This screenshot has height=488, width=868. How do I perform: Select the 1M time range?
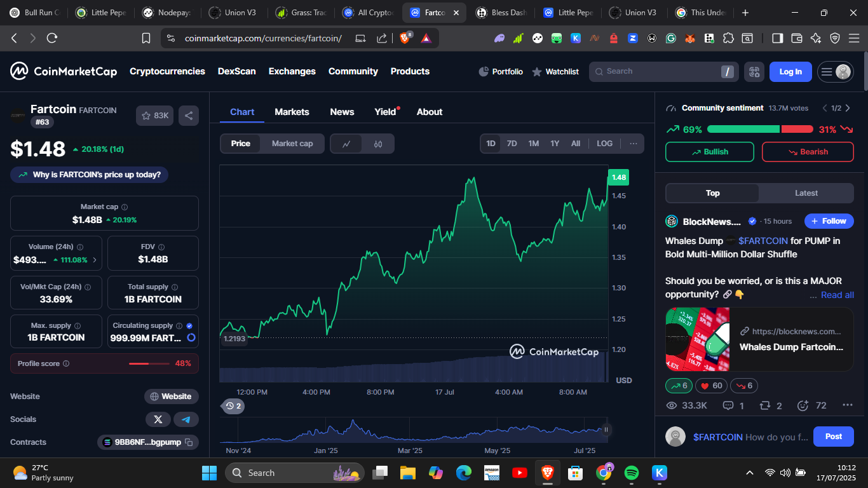tap(534, 144)
